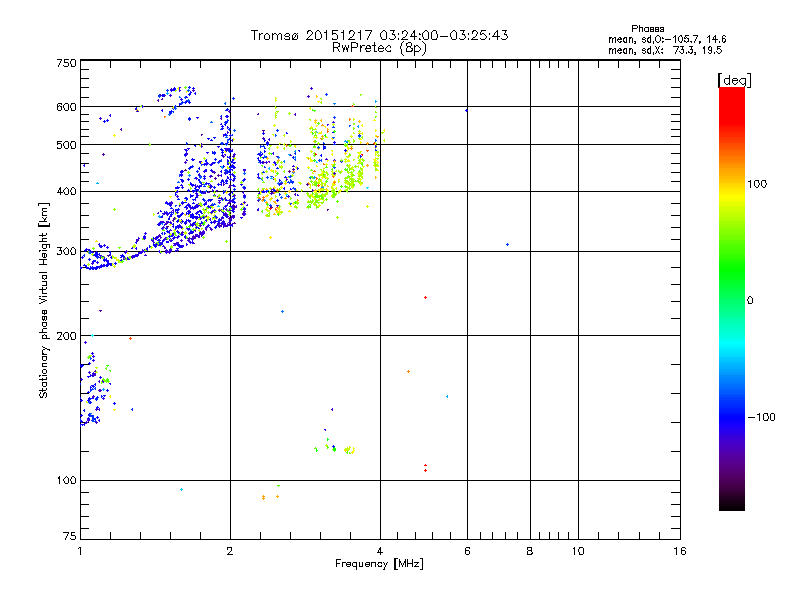Click the x-axis tick label '2'
The width and height of the screenshot is (800, 600).
[230, 551]
